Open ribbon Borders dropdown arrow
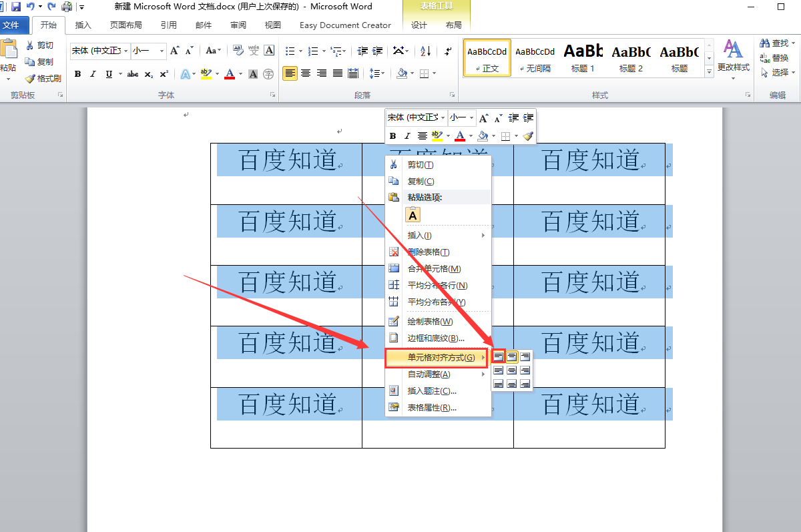The height and width of the screenshot is (532, 801). pos(435,73)
